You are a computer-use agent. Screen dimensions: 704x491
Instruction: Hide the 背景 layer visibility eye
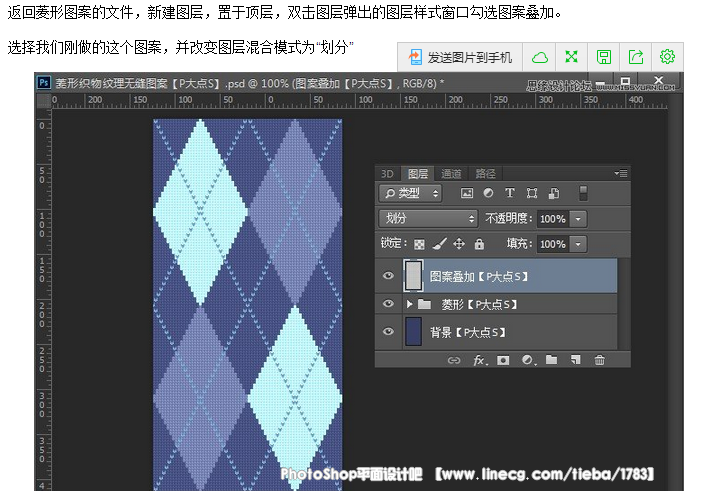pos(388,332)
